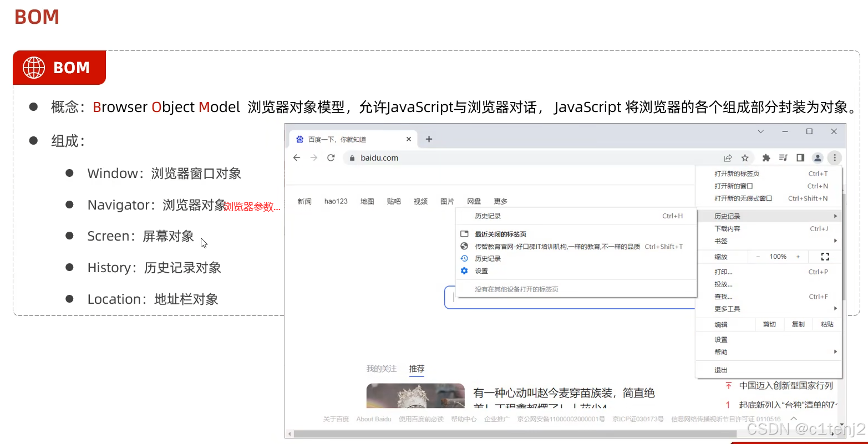Click the hao123 link on Baidu
Viewport: 868px width, 444px height.
(336, 201)
